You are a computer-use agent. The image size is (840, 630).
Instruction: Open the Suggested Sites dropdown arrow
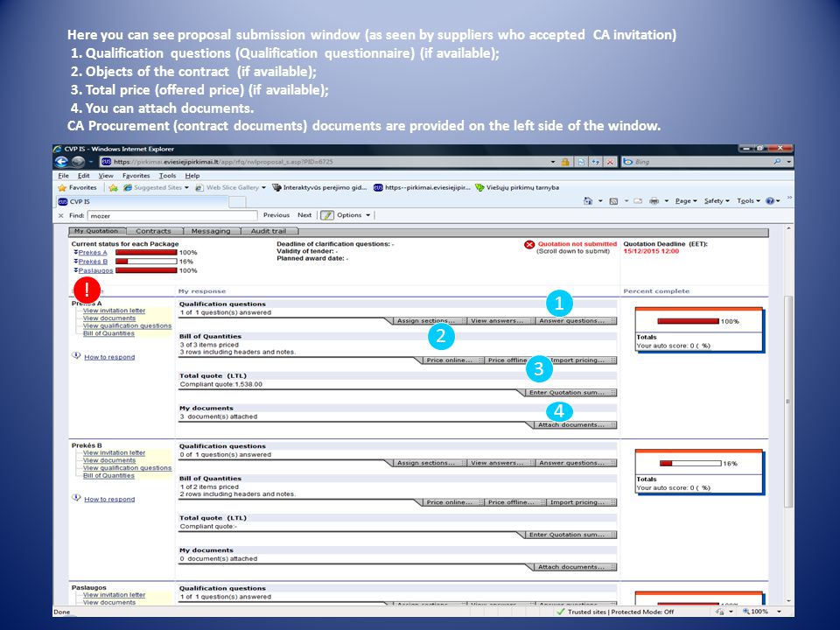pos(186,187)
